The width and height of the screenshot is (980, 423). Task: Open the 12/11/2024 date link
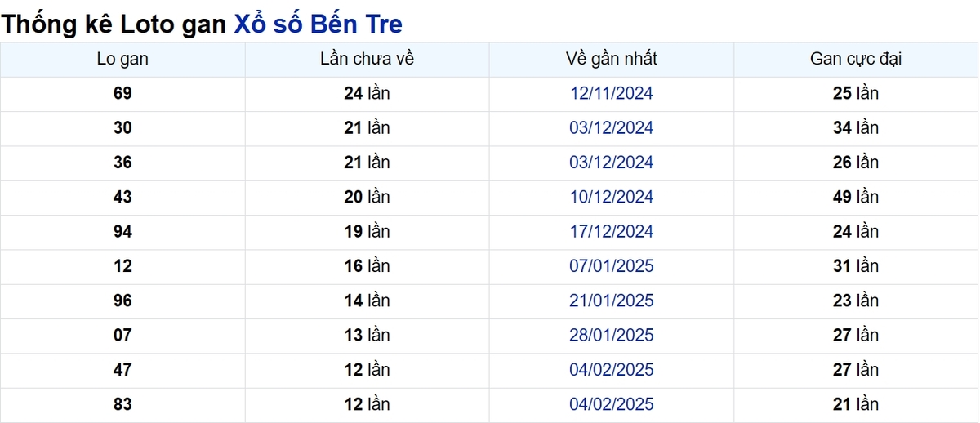pyautogui.click(x=612, y=93)
